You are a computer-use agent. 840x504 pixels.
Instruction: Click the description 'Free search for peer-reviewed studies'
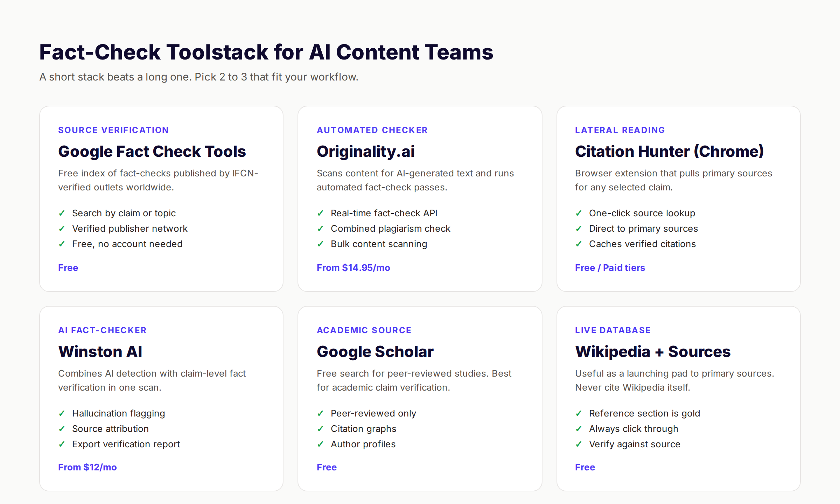point(414,380)
